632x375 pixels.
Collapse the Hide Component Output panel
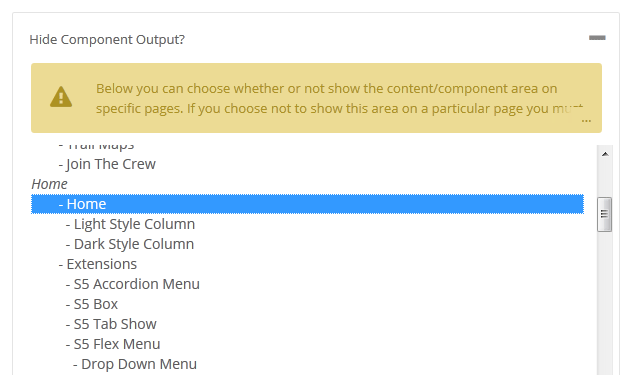click(597, 38)
